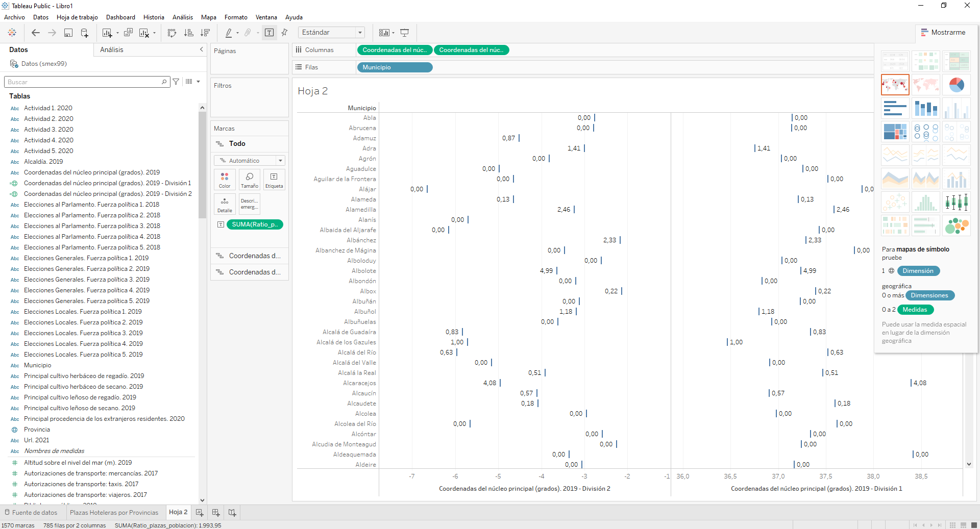Switch to the Plazas Hoteleras por Provincias tab
Image resolution: width=980 pixels, height=529 pixels.
point(115,512)
